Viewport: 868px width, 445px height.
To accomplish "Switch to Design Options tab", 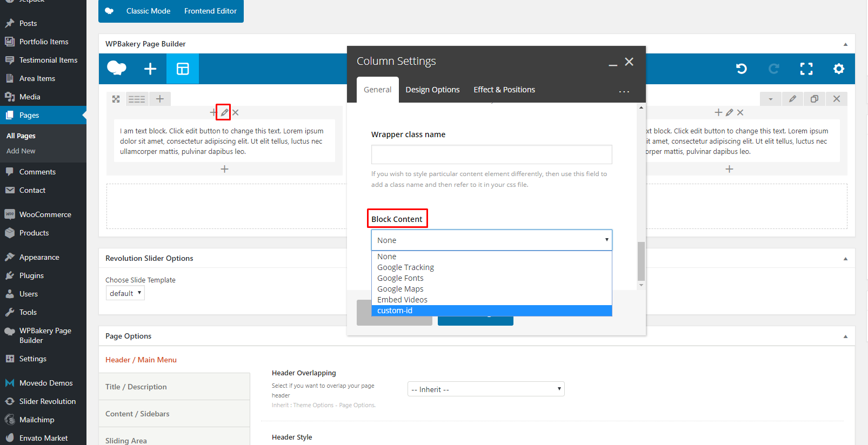I will [432, 90].
